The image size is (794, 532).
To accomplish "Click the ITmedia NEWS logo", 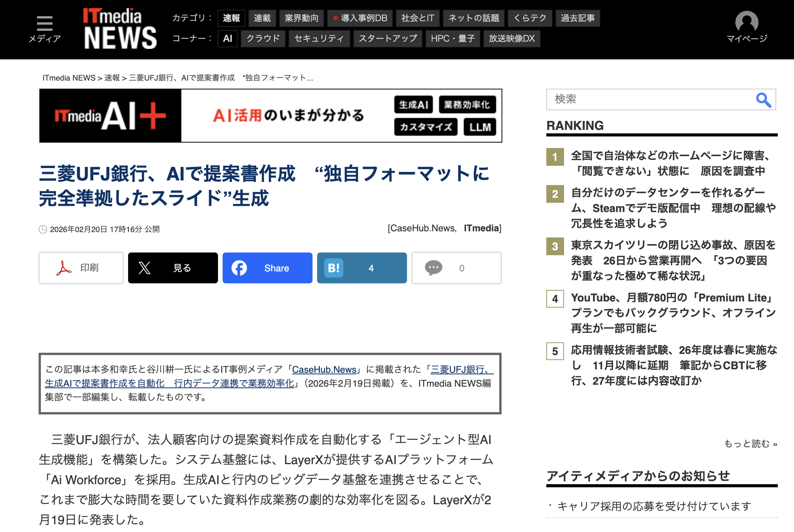I will point(120,29).
